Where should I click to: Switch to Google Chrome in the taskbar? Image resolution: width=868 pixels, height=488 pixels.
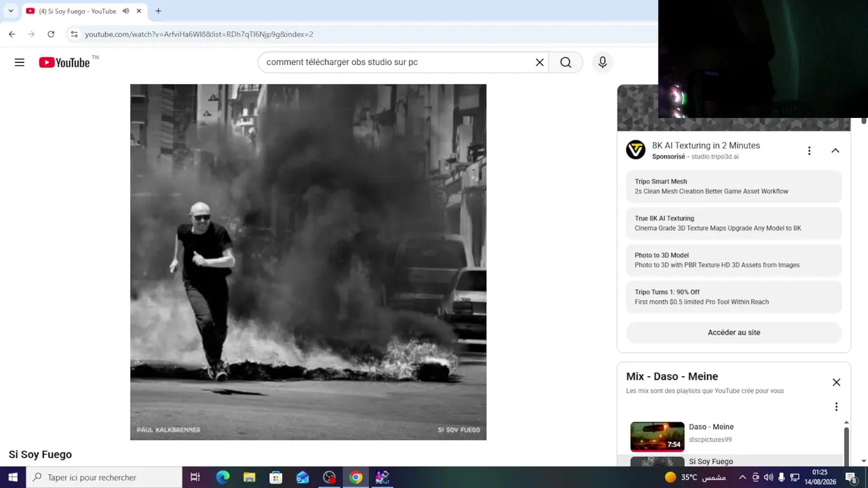tap(356, 477)
